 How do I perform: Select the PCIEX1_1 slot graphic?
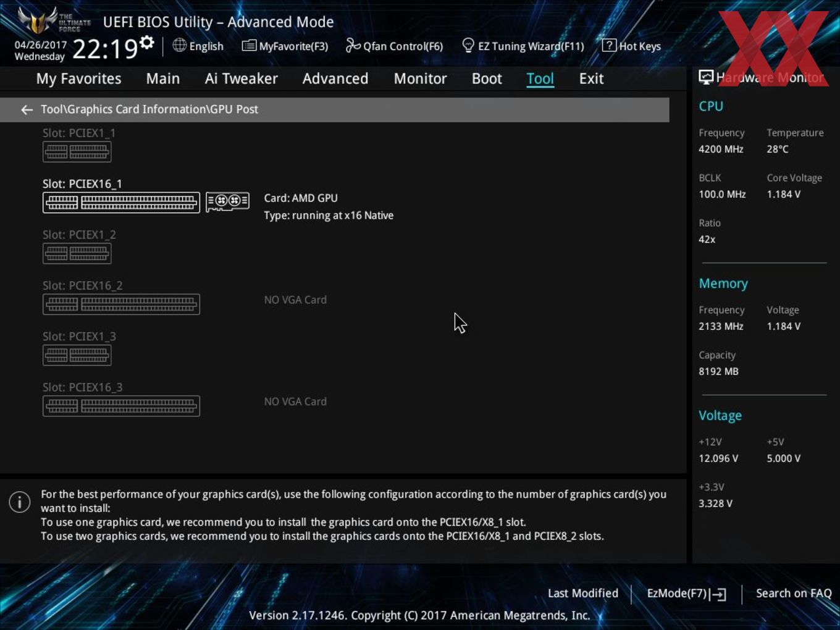coord(77,151)
